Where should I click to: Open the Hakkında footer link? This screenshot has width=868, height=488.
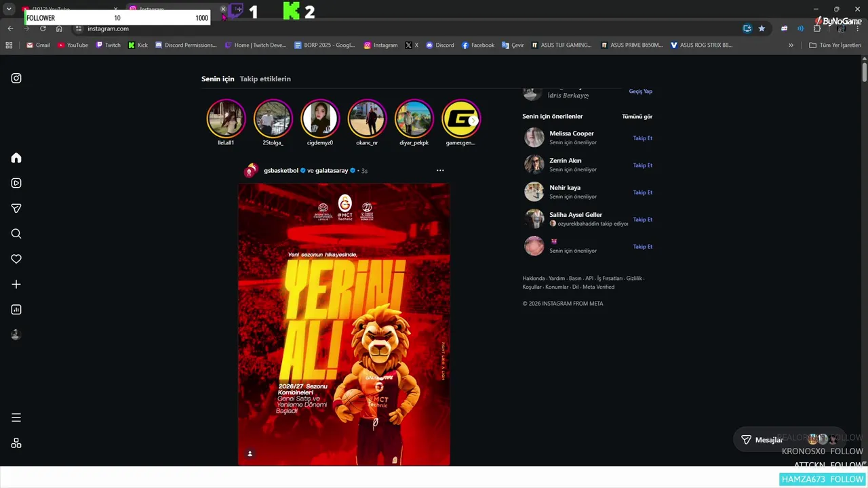534,279
